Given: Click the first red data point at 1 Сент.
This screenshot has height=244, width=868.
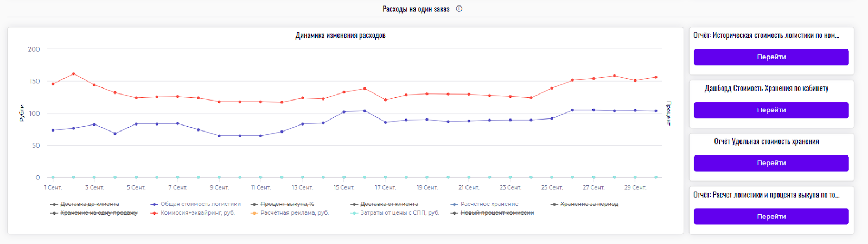Looking at the screenshot, I should point(53,84).
